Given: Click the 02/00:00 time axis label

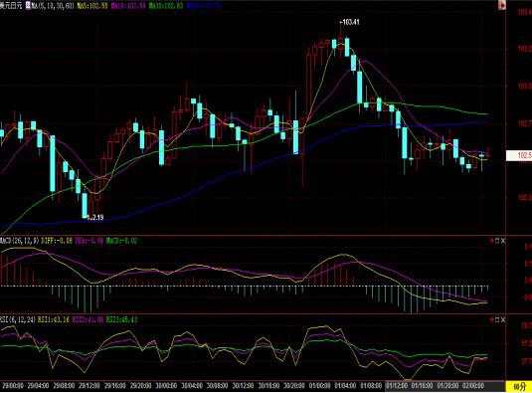Looking at the screenshot, I should pos(473,386).
